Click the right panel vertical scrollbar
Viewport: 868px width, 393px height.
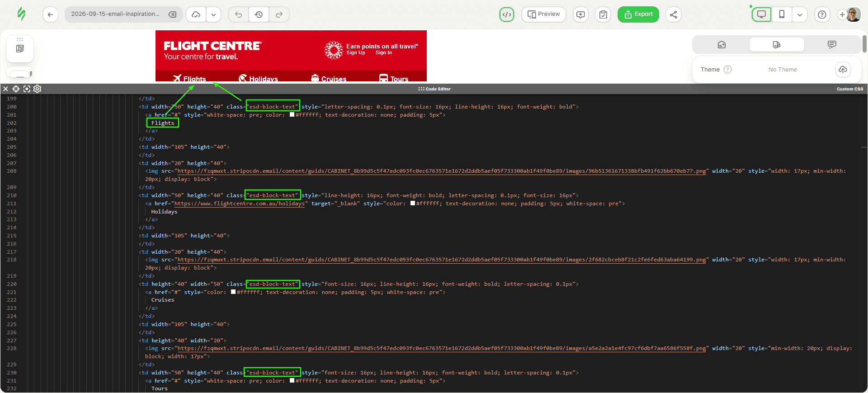(x=864, y=44)
